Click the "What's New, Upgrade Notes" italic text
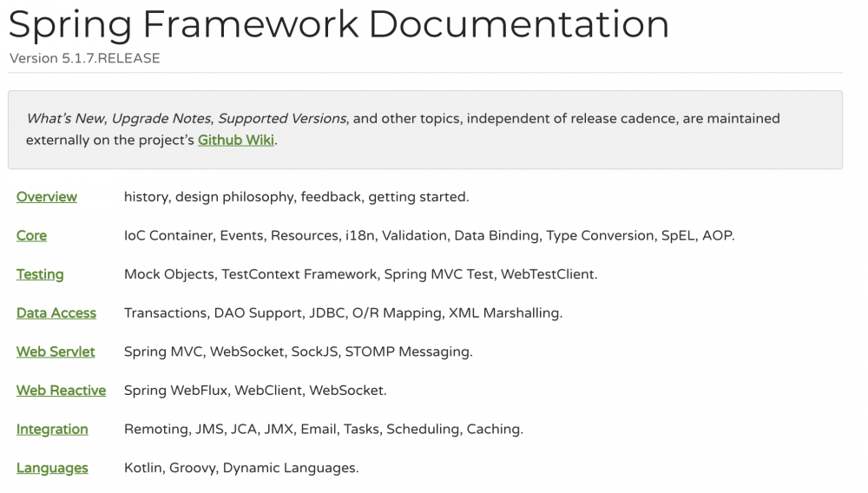The height and width of the screenshot is (493, 868). 119,118
